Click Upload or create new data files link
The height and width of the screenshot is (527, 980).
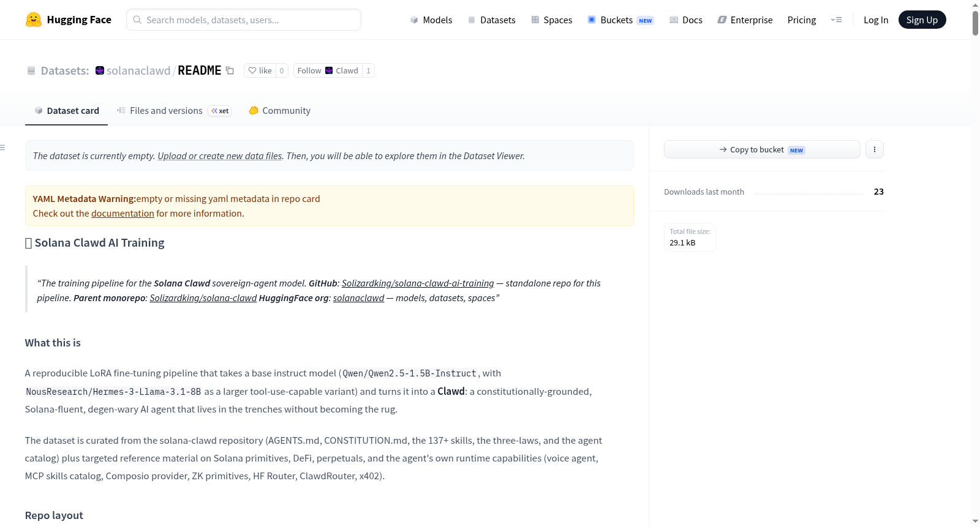coord(220,156)
